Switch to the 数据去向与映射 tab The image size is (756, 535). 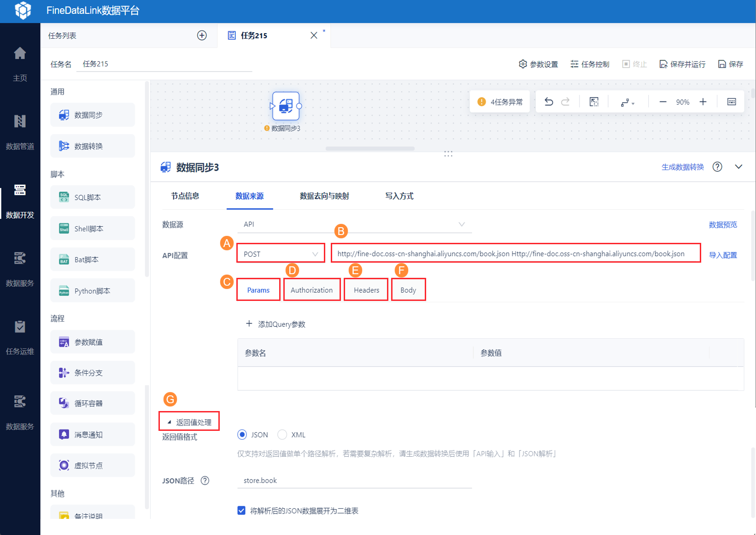pos(324,196)
